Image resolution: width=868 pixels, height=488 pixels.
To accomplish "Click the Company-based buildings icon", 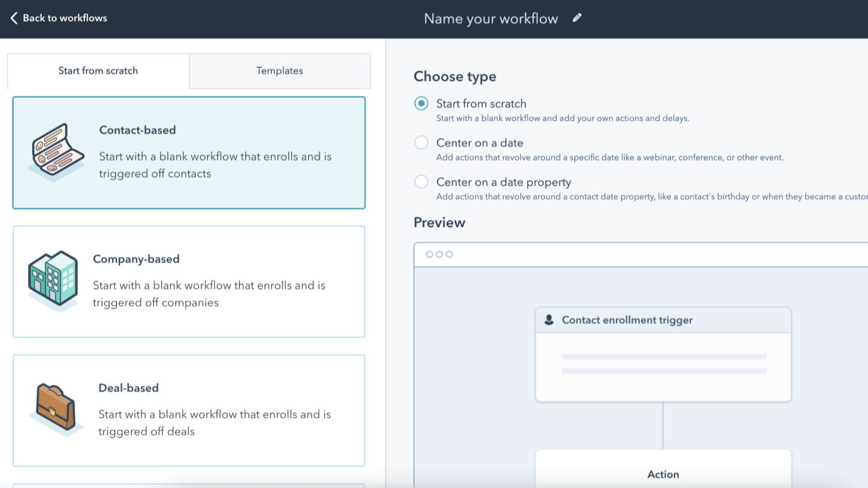I will pos(53,279).
